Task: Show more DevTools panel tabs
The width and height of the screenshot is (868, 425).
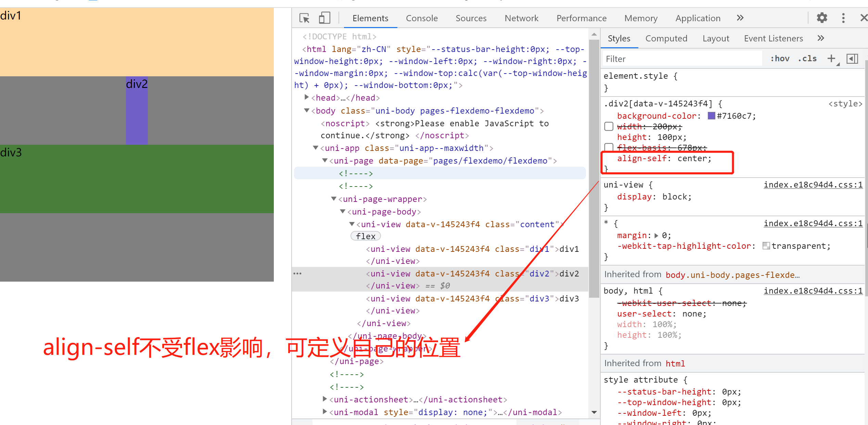Action: click(740, 18)
